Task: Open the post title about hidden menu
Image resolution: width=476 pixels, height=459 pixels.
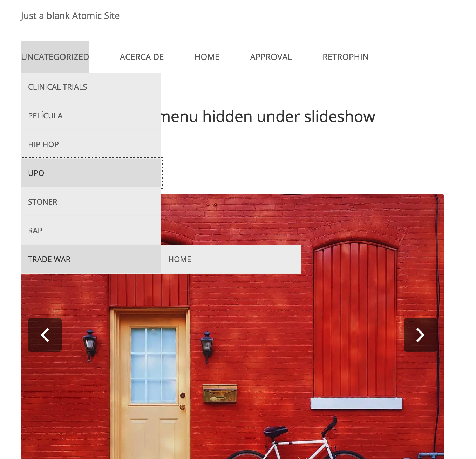Action: (268, 116)
